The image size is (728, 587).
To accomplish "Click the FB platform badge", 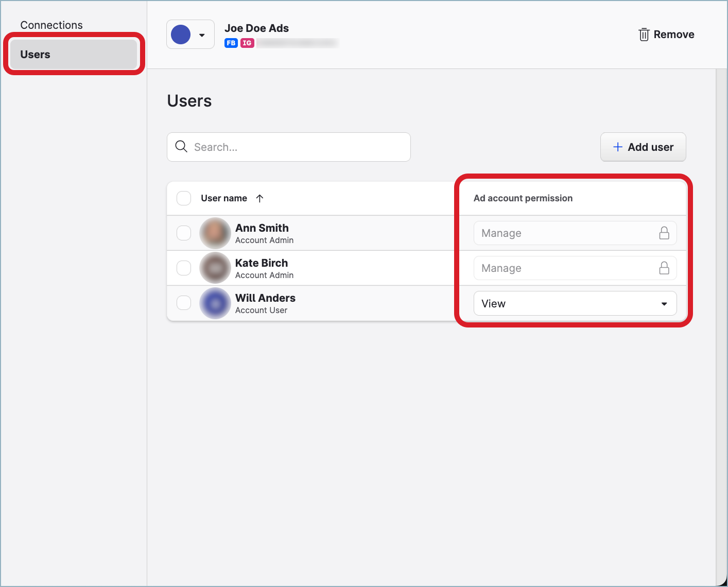I will coord(231,43).
